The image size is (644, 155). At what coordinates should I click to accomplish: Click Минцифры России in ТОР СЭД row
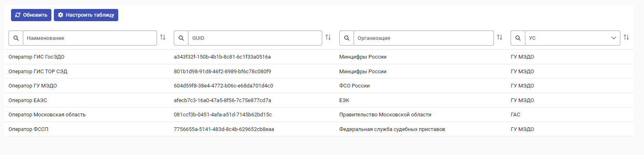coord(363,71)
